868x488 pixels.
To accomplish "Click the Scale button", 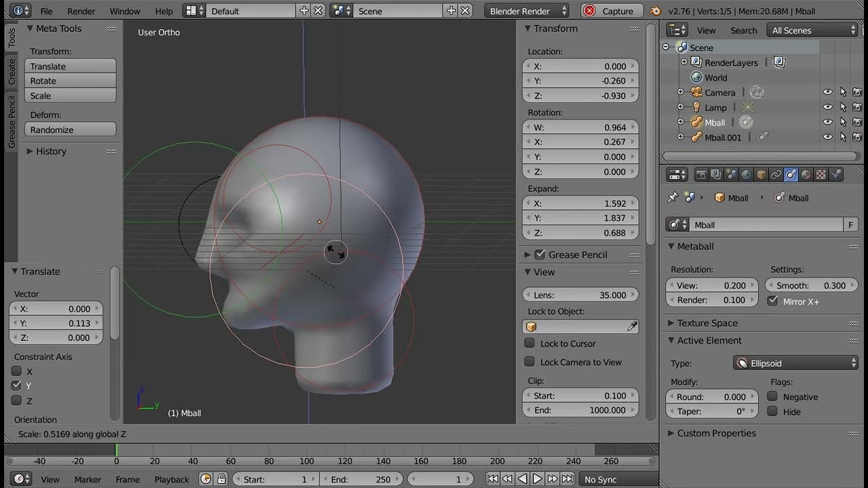I will 71,96.
